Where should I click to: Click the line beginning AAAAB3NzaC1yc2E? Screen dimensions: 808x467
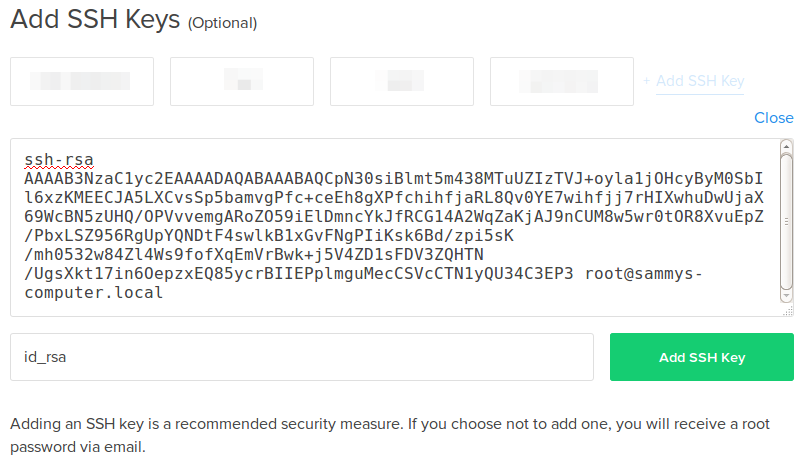tap(394, 179)
